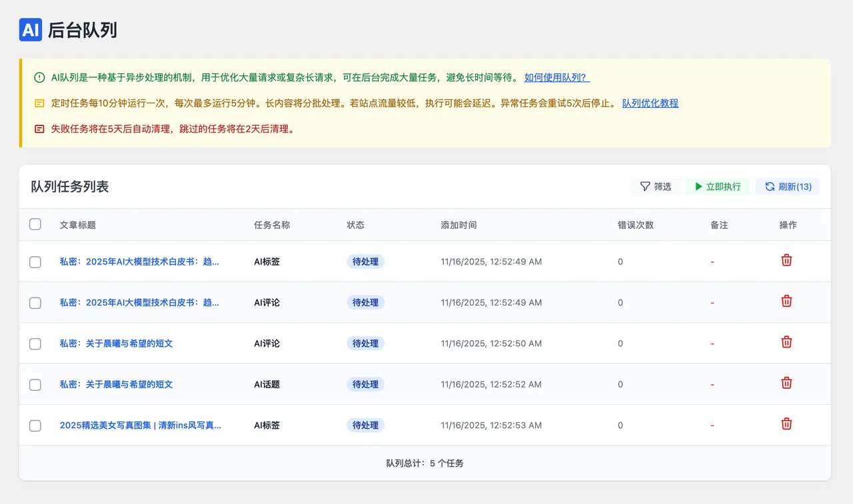Toggle the select-all checkbox in table header
The image size is (853, 504).
35,224
